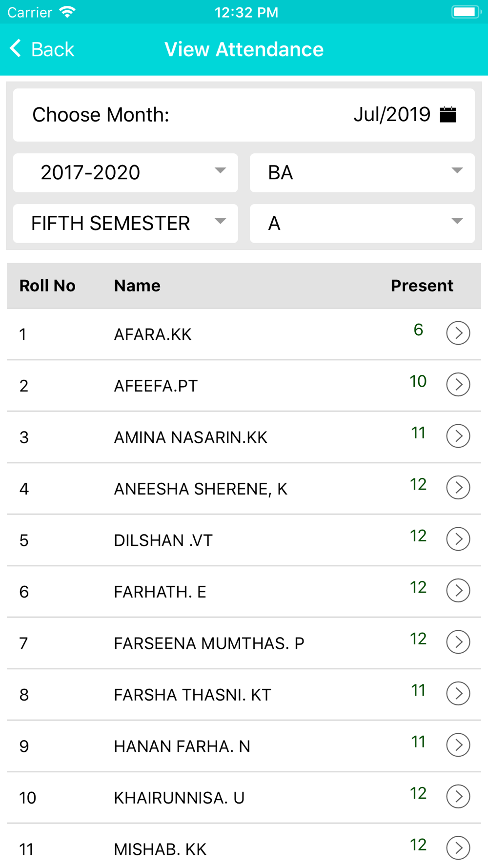Select the Jul/2019 month value
The image size is (488, 868).
[x=392, y=115]
